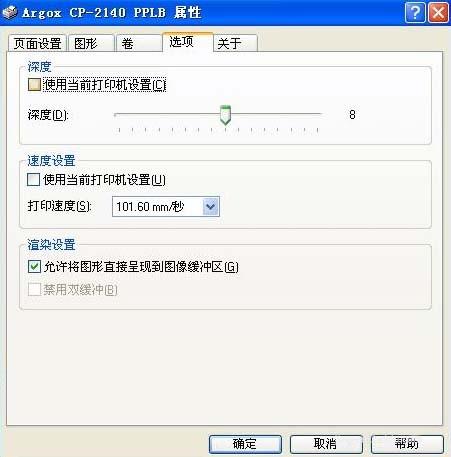Open the 打印速度 dropdown arrow
The image size is (451, 457).
tap(210, 207)
